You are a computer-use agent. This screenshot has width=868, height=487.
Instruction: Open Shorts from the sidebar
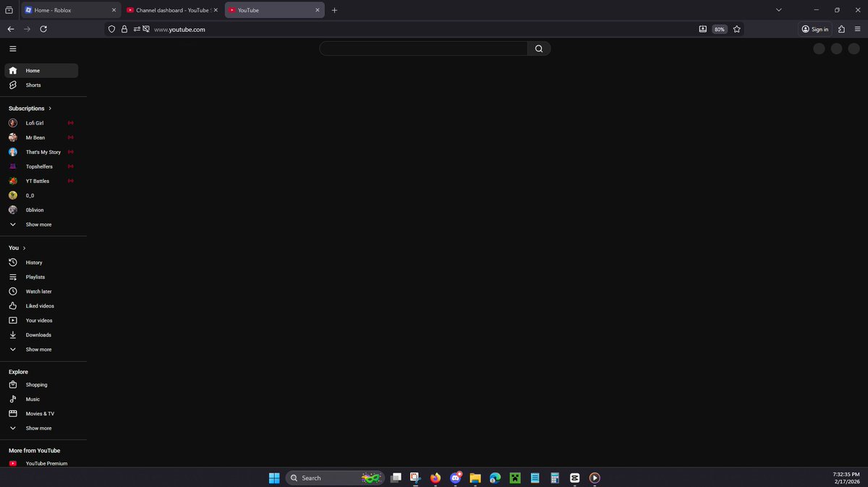41,85
